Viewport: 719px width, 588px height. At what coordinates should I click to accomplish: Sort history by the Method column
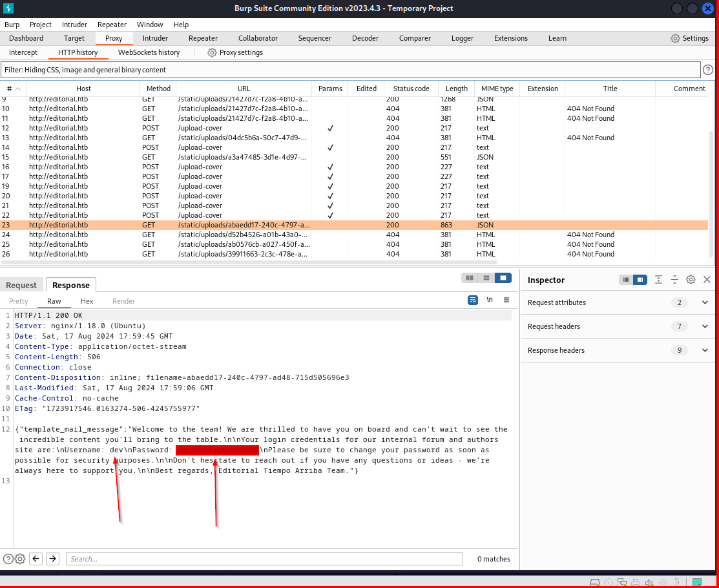point(158,89)
